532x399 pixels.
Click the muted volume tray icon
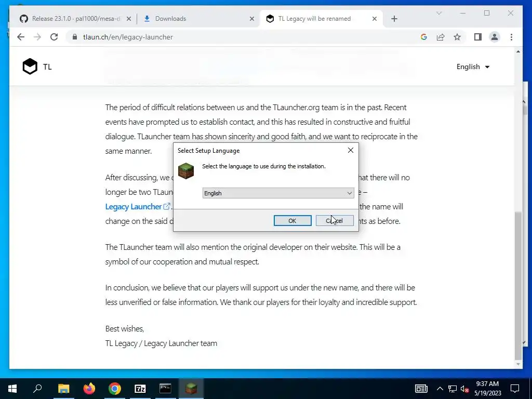[465, 389]
